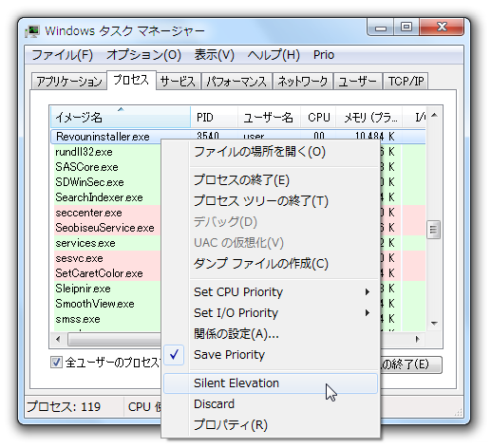Viewport: 491px width, 448px height.
Task: Choose ダンプ ファイルの作成(C) menu entry
Action: pyautogui.click(x=271, y=264)
